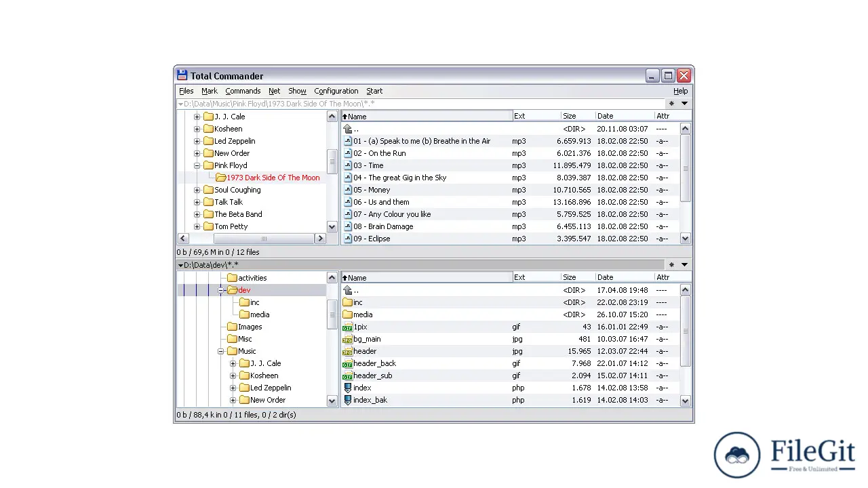Select the file 07 - Any Colour you like
Screen dimensions: 868x488
tap(392, 214)
